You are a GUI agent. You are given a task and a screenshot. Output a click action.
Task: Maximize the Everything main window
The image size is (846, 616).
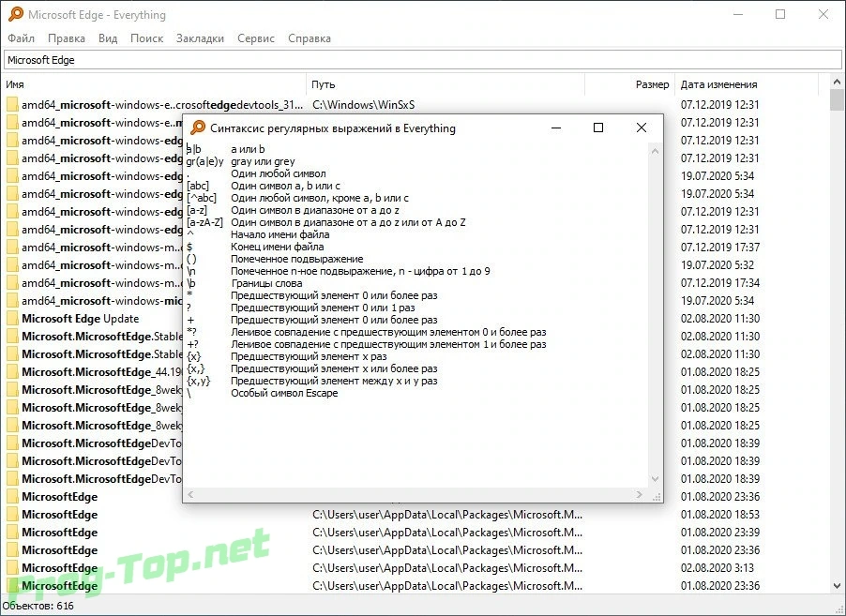[x=780, y=15]
